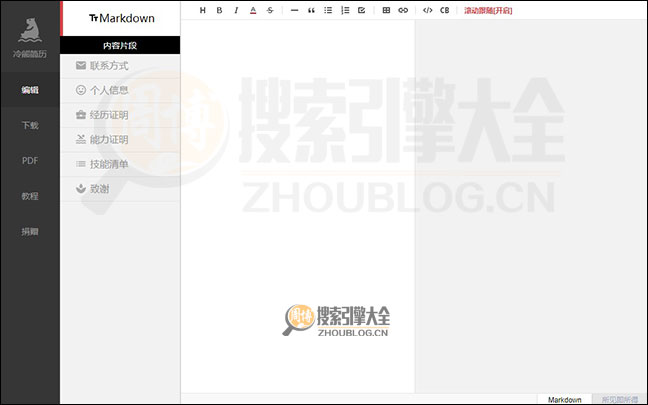648x405 pixels.
Task: Insert inline code with the </> icon
Action: tap(428, 10)
